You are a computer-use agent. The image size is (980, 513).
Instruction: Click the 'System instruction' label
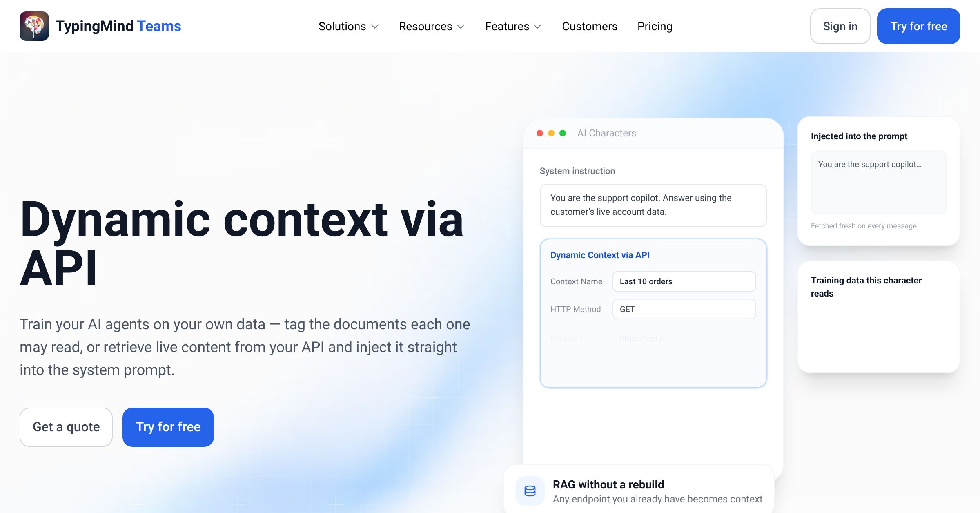coord(577,171)
